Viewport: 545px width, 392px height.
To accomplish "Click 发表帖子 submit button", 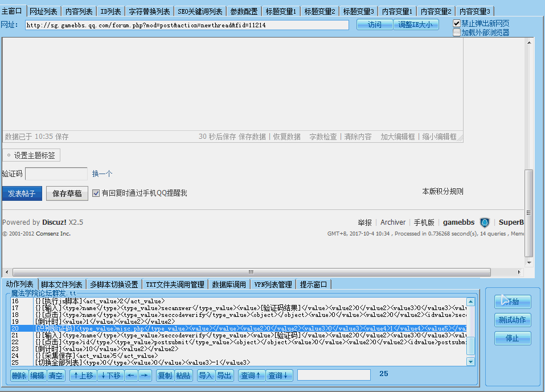I will 22,193.
